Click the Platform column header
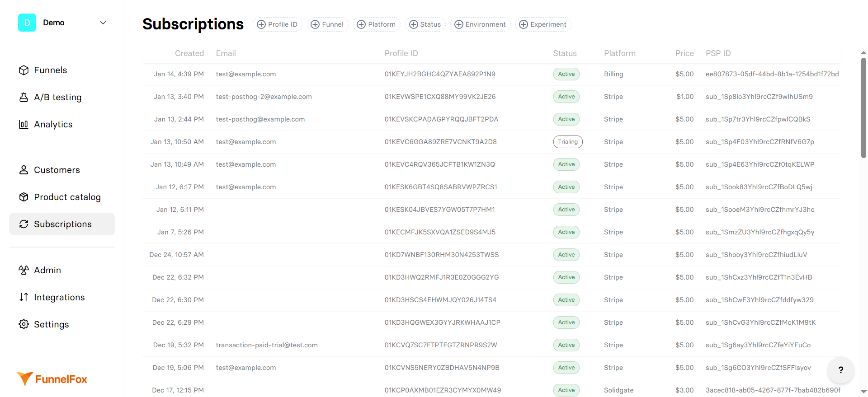The image size is (868, 397). coord(620,53)
